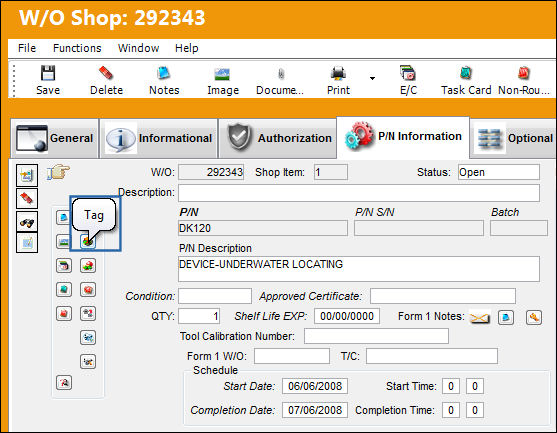
Task: Open the Image toolbar button
Action: tap(223, 80)
